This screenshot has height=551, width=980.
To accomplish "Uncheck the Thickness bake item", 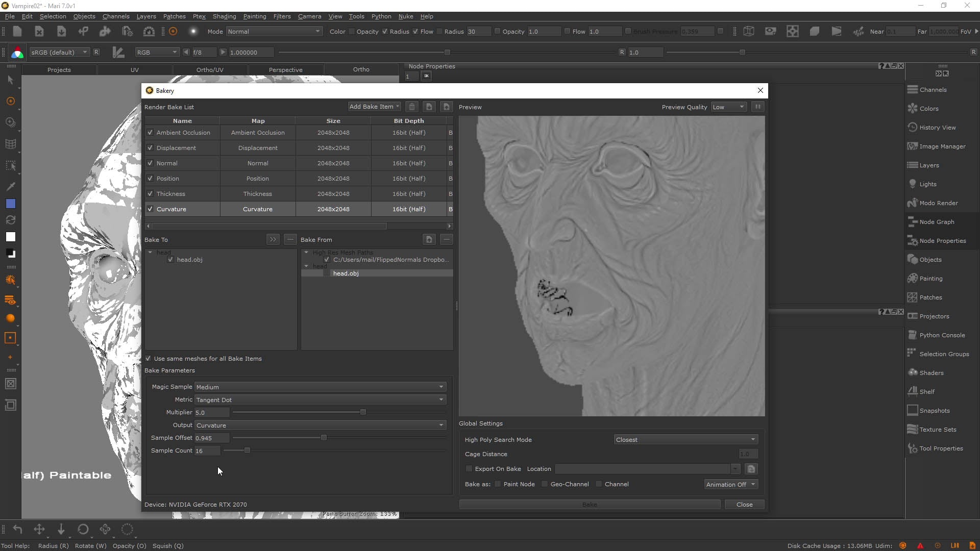I will coord(150,193).
